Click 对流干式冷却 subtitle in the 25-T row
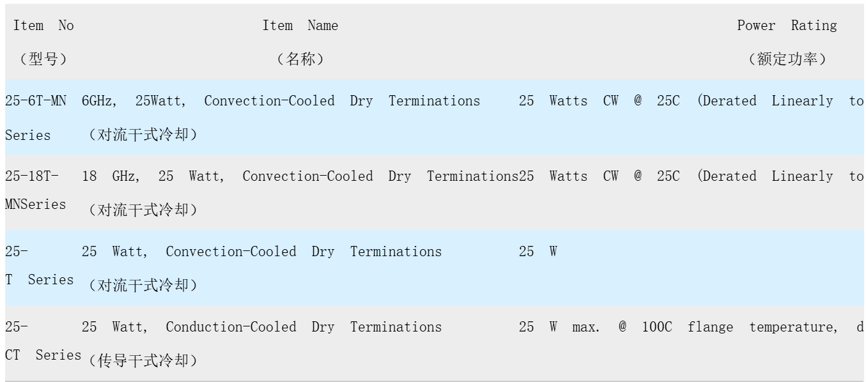 pos(143,286)
